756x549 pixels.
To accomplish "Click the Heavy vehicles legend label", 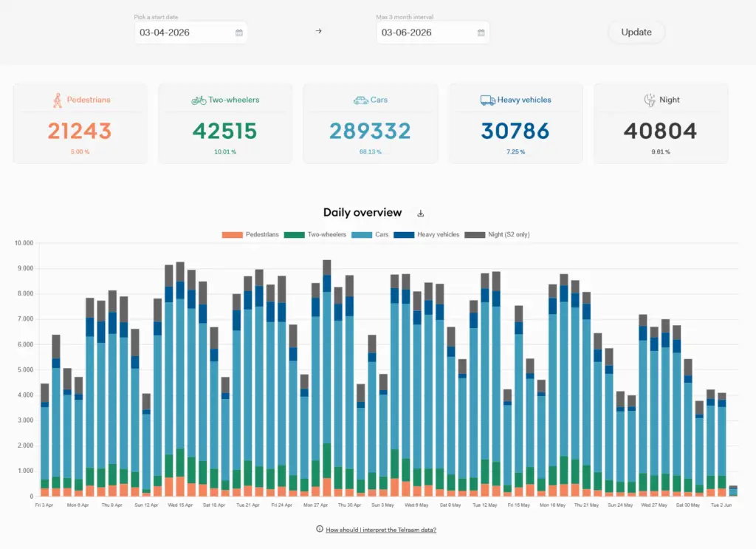I will click(x=439, y=234).
